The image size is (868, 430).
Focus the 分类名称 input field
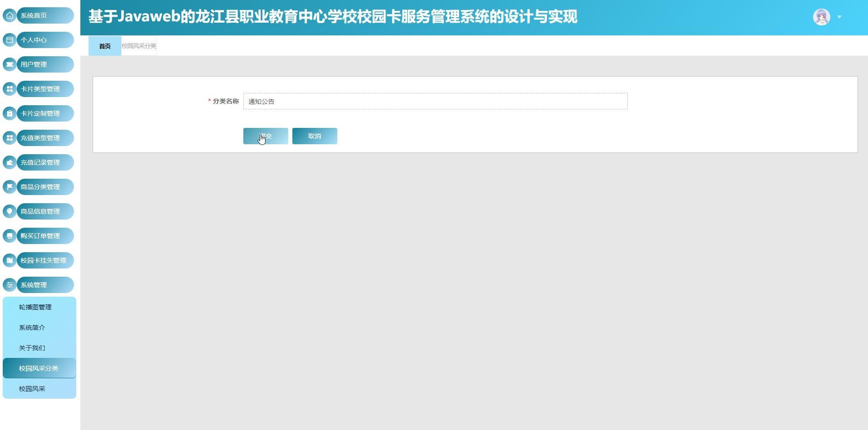click(x=435, y=101)
